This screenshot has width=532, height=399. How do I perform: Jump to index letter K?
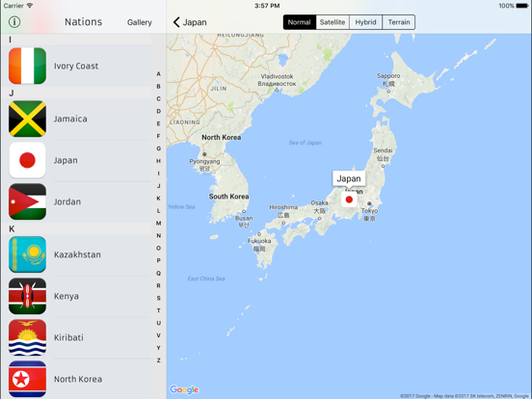[158, 199]
